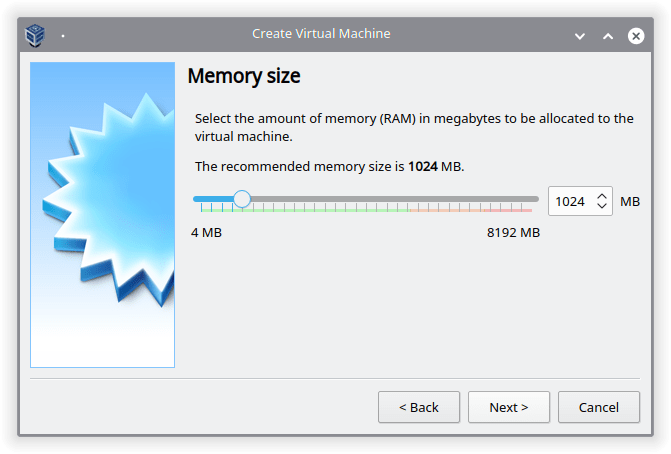Focus the 1024 memory size field
The width and height of the screenshot is (671, 454).
coord(572,201)
